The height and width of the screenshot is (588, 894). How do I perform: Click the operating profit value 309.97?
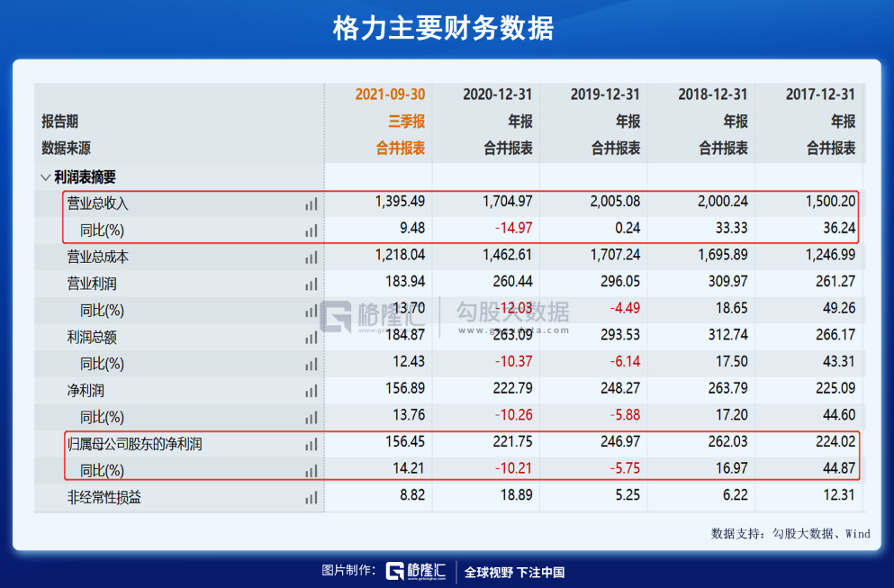click(x=728, y=282)
